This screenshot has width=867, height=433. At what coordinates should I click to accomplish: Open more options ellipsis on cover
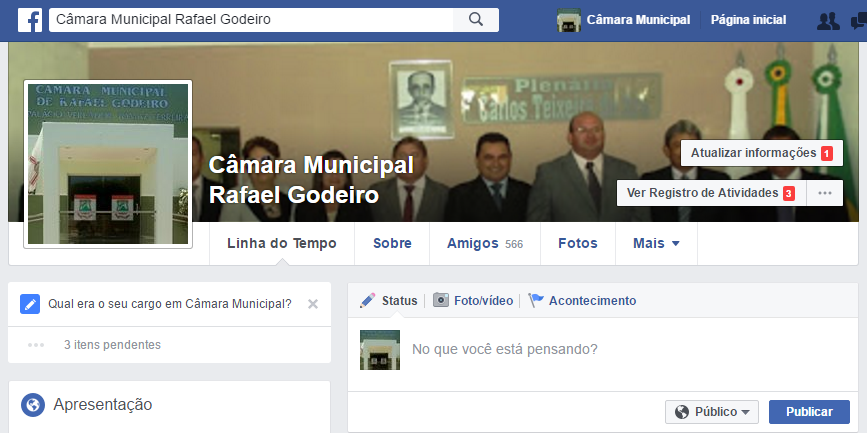point(825,193)
